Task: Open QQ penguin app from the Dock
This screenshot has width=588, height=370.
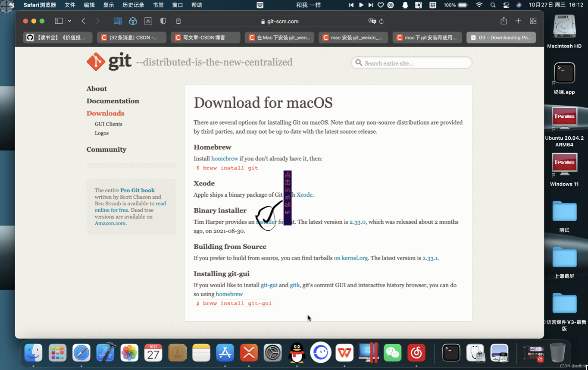Action: click(x=297, y=353)
